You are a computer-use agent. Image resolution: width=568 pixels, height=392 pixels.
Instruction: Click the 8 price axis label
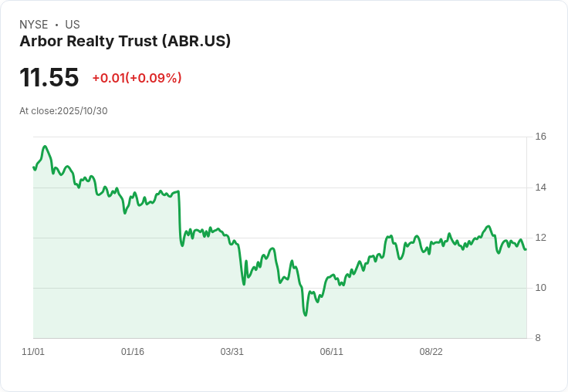click(x=539, y=338)
